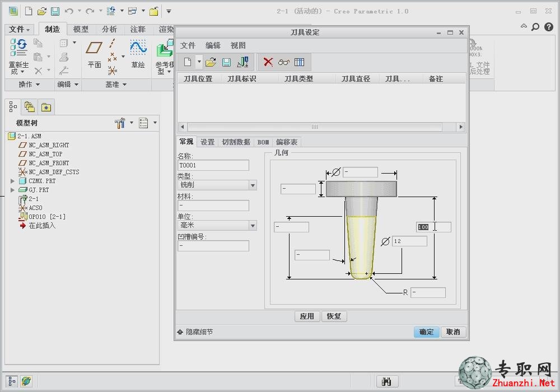Open the 基准 group dropdown
This screenshot has width=560, height=392.
point(116,85)
